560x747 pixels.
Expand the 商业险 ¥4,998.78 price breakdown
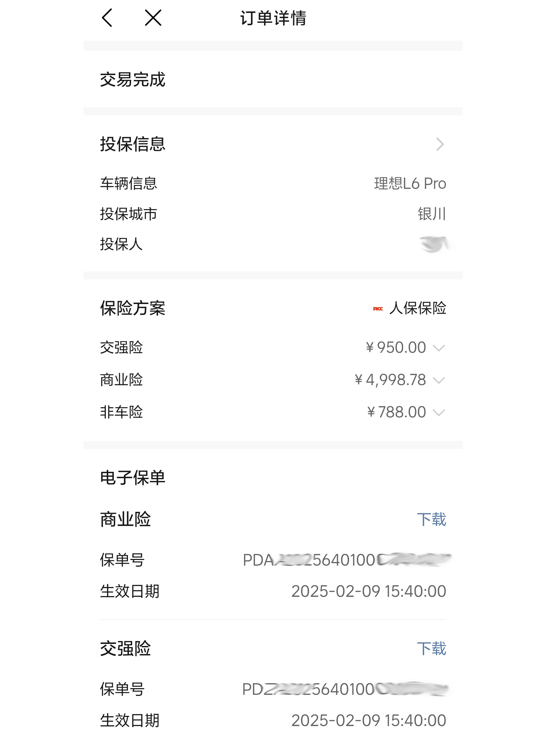438,380
